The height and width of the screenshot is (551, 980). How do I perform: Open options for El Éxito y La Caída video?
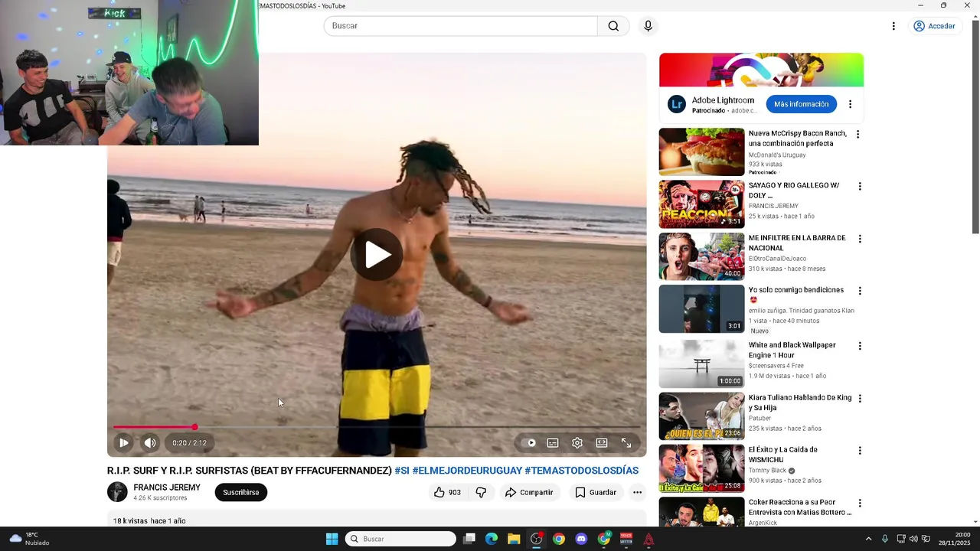click(x=860, y=451)
